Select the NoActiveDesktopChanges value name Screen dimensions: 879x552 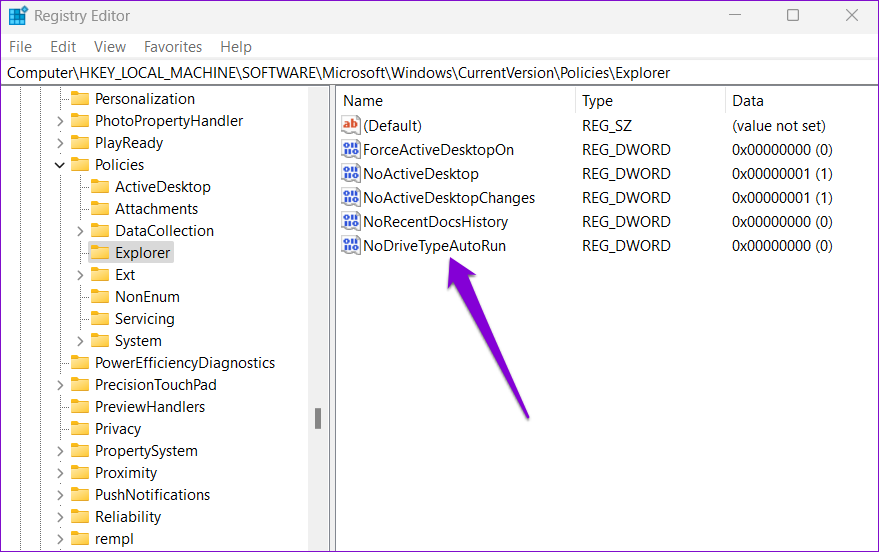point(449,198)
